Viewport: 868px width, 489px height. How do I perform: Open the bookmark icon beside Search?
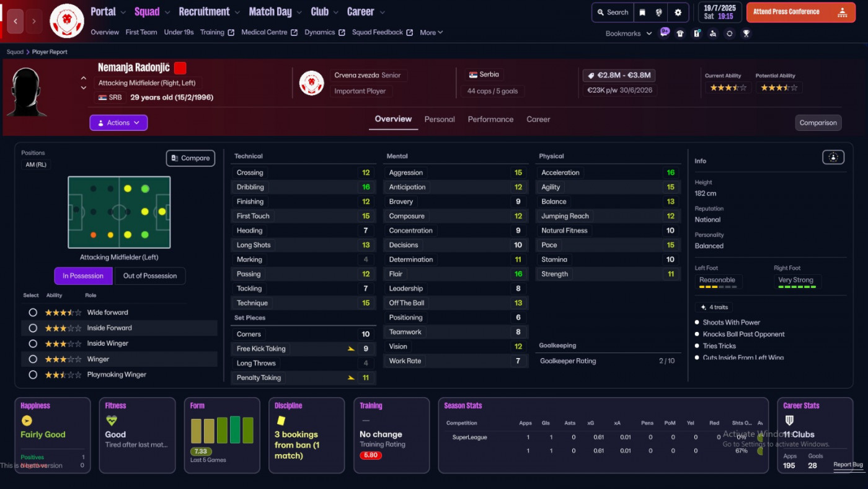click(642, 12)
